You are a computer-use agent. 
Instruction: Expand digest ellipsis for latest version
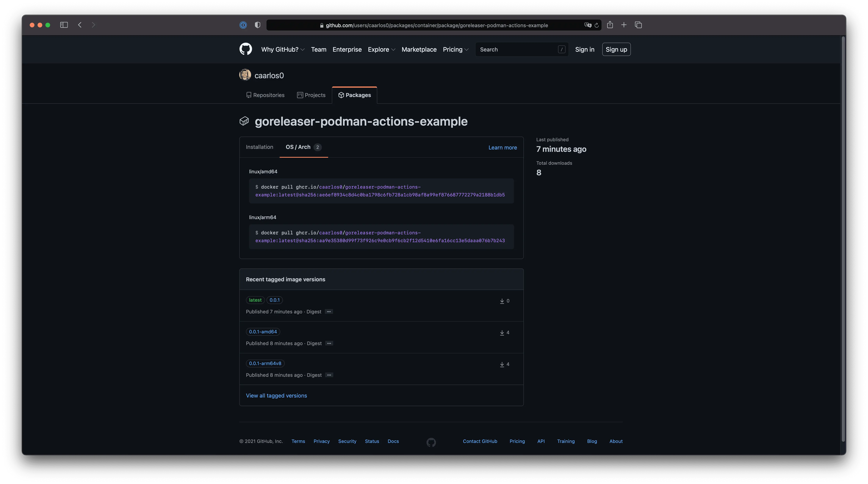(x=329, y=312)
